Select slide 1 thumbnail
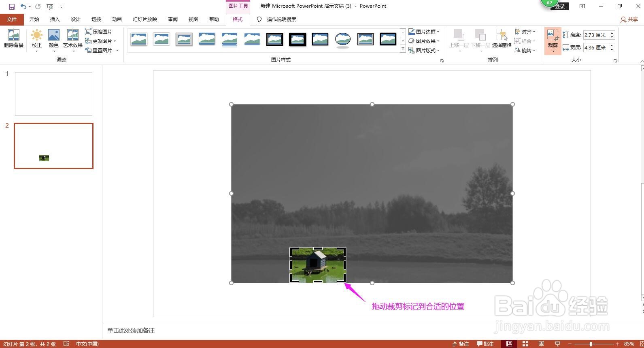Viewport: 644px width, 348px height. click(53, 94)
